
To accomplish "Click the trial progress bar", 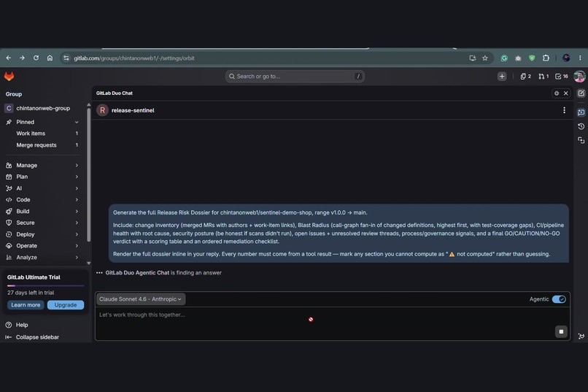I will pos(45,286).
